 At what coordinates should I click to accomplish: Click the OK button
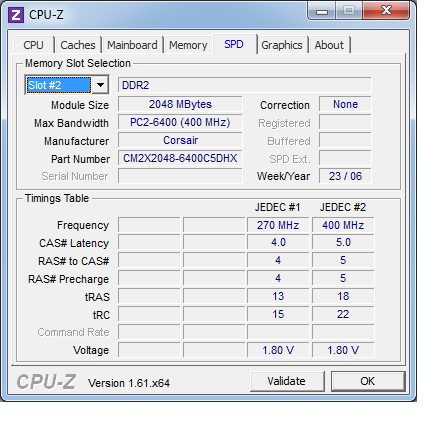click(368, 381)
